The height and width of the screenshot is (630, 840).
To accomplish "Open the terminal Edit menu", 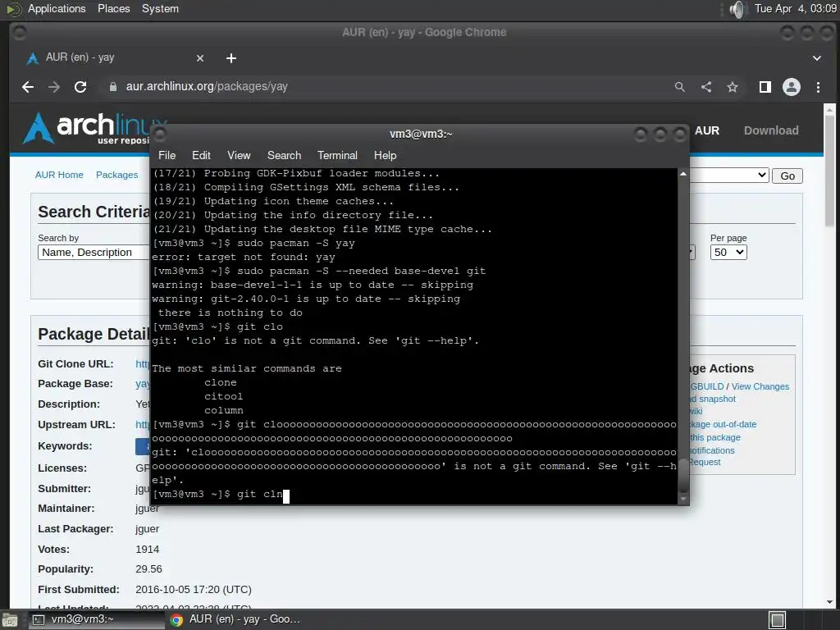I will pyautogui.click(x=201, y=155).
